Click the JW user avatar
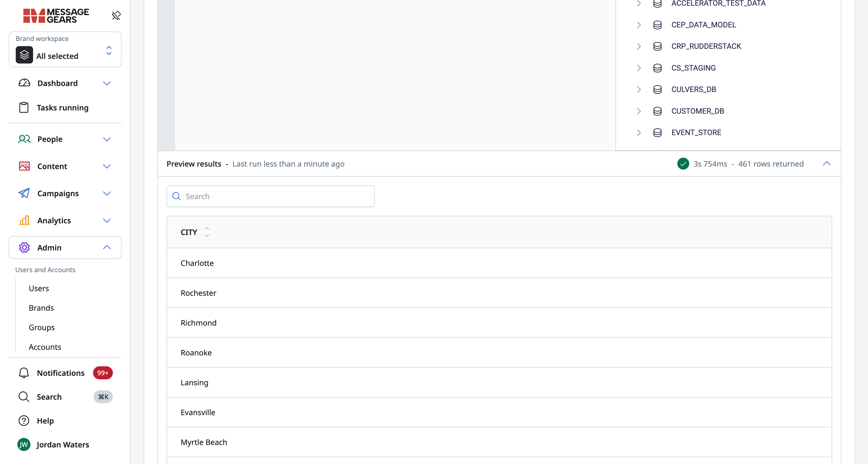868x464 pixels. coord(24,444)
